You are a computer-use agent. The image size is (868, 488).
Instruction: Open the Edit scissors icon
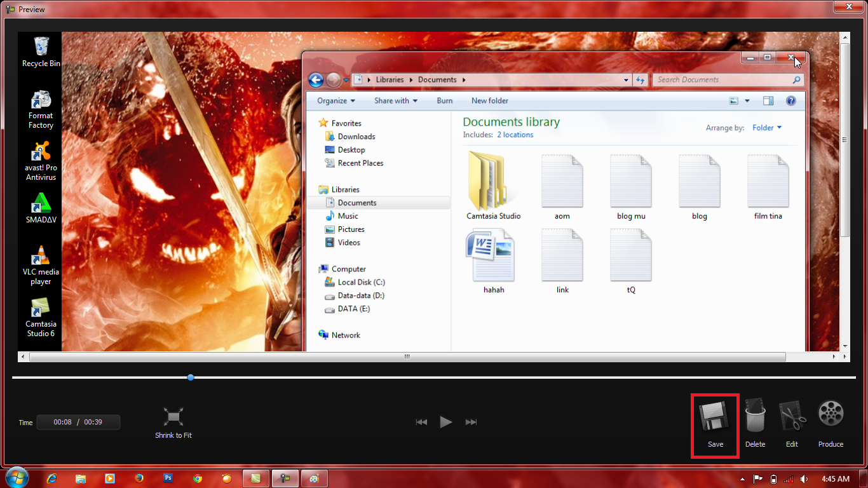tap(792, 424)
